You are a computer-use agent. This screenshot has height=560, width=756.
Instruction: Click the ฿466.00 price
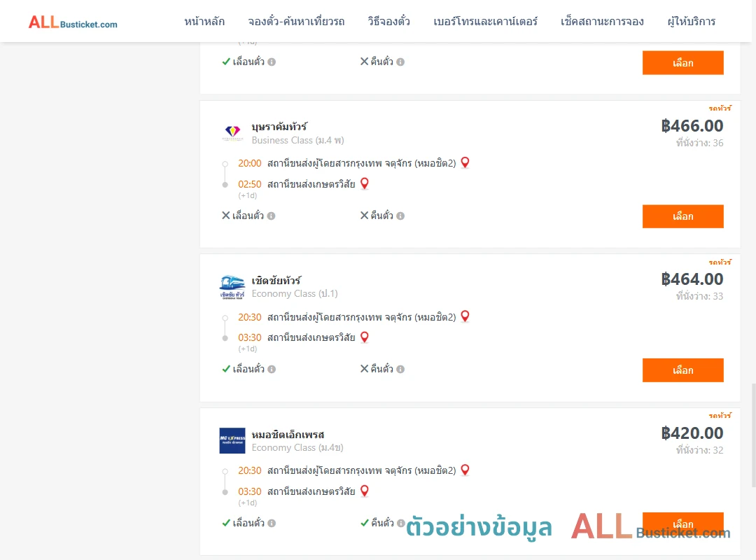pyautogui.click(x=692, y=126)
